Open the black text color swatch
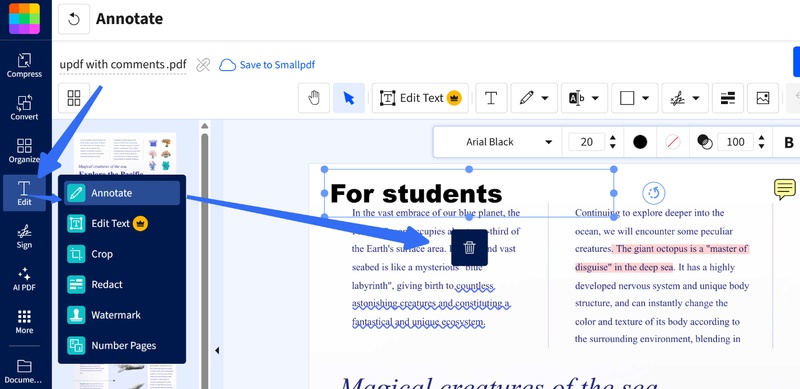Viewport: 800px width, 389px height. coord(640,142)
